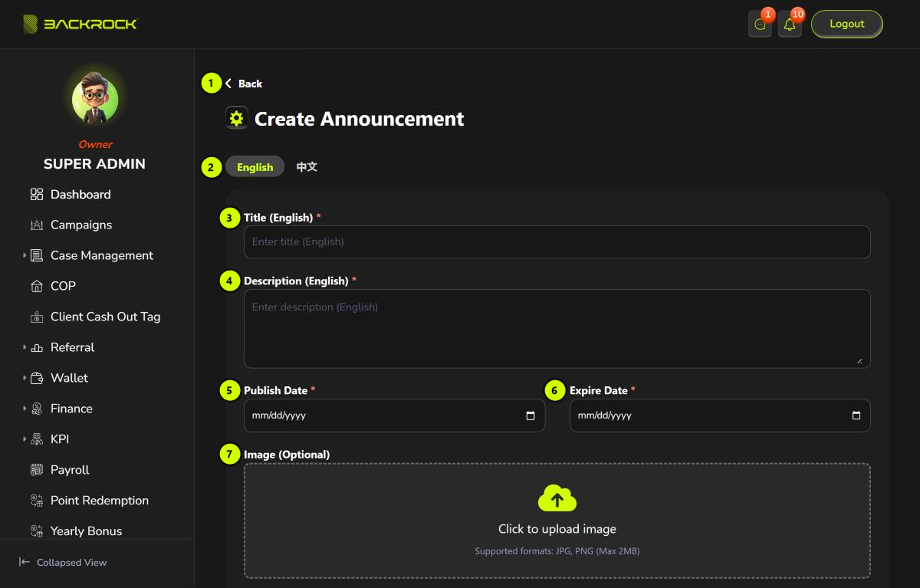Click the cloud upload icon

557,498
